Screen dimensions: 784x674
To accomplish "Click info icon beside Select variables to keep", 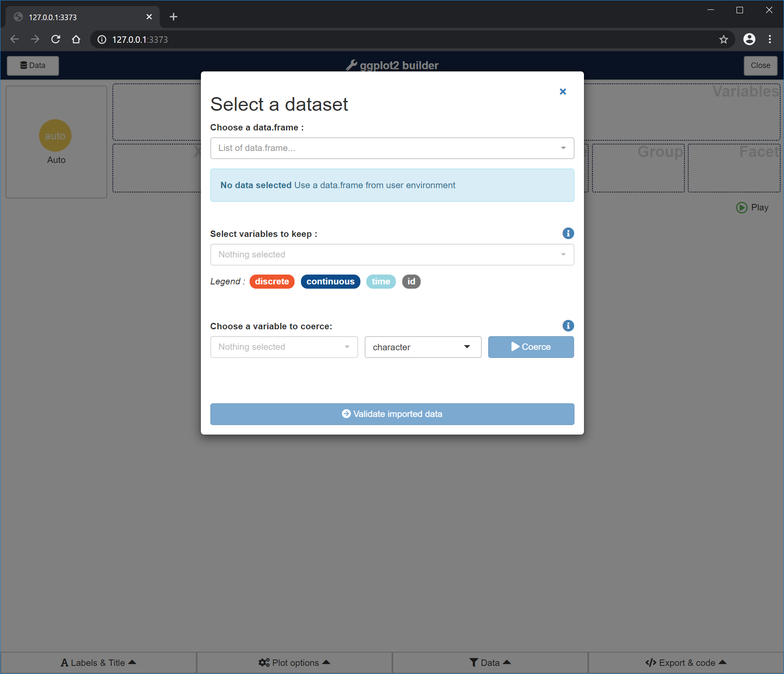I will point(568,234).
